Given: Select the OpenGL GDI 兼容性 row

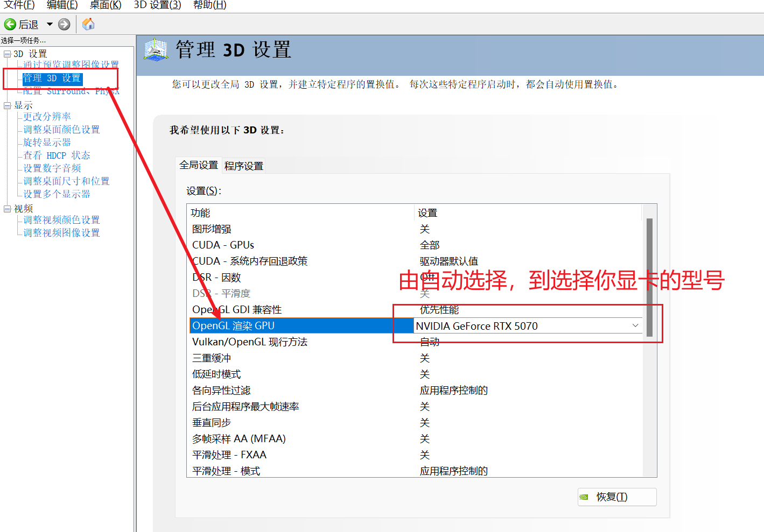Looking at the screenshot, I should pos(415,309).
